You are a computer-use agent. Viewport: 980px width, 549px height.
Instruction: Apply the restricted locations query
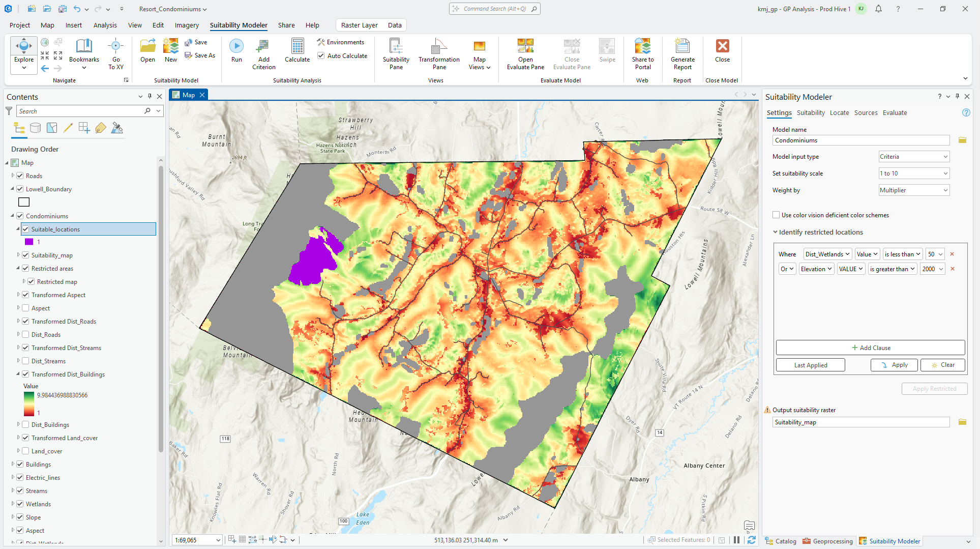pos(894,365)
